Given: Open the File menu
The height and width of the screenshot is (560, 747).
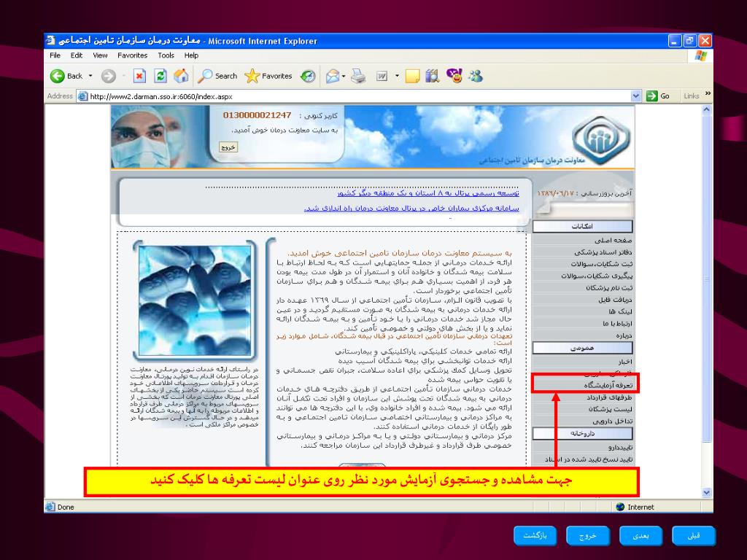Looking at the screenshot, I should coord(55,55).
